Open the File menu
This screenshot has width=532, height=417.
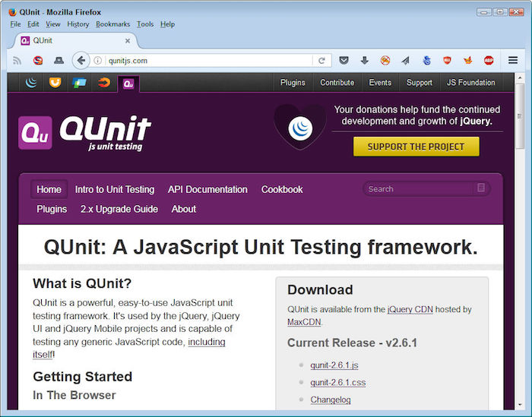[15, 24]
